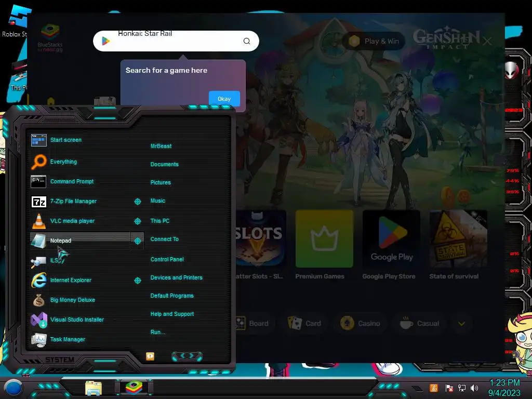The image size is (532, 399).
Task: Click BlueStacks taskbar icon
Action: click(134, 388)
